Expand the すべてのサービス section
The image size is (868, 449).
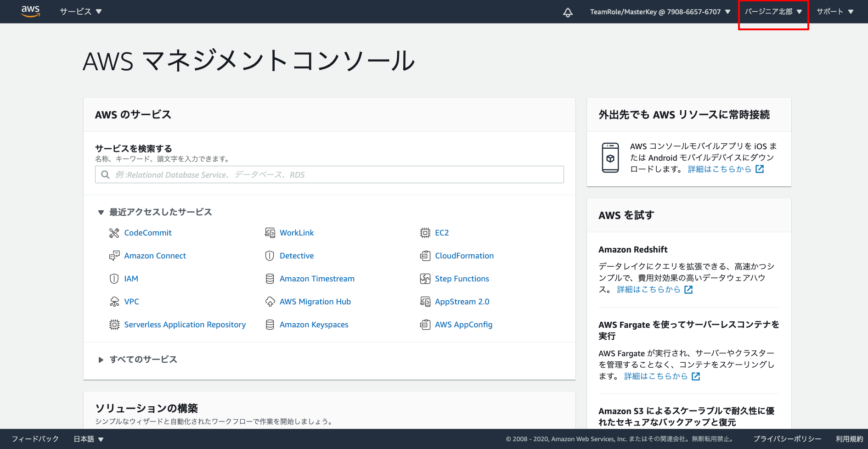point(137,359)
